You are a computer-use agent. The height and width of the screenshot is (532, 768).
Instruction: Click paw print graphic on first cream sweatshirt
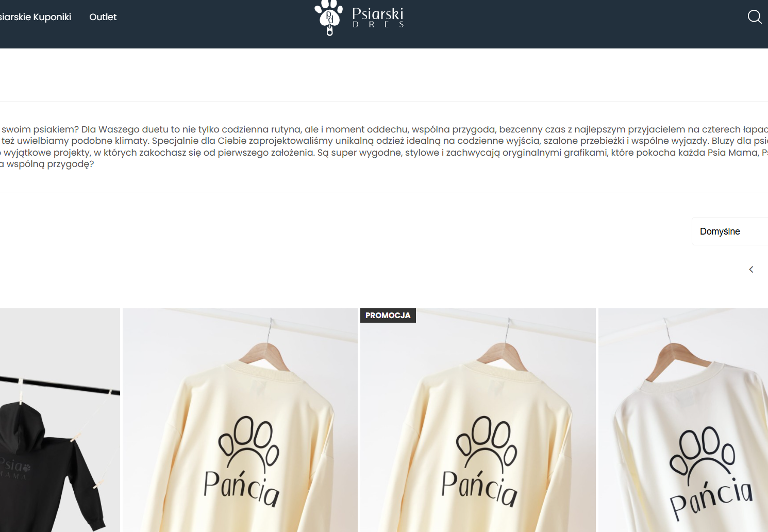(249, 444)
